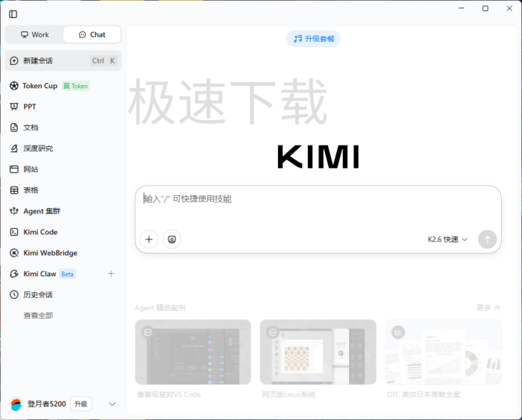Click the 文档 document icon
This screenshot has width=522, height=420.
[x=14, y=128]
